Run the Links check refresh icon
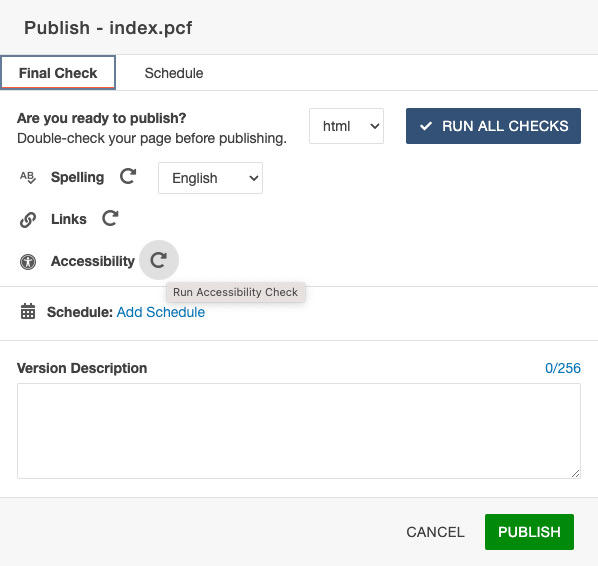This screenshot has height=566, width=598. [110, 218]
